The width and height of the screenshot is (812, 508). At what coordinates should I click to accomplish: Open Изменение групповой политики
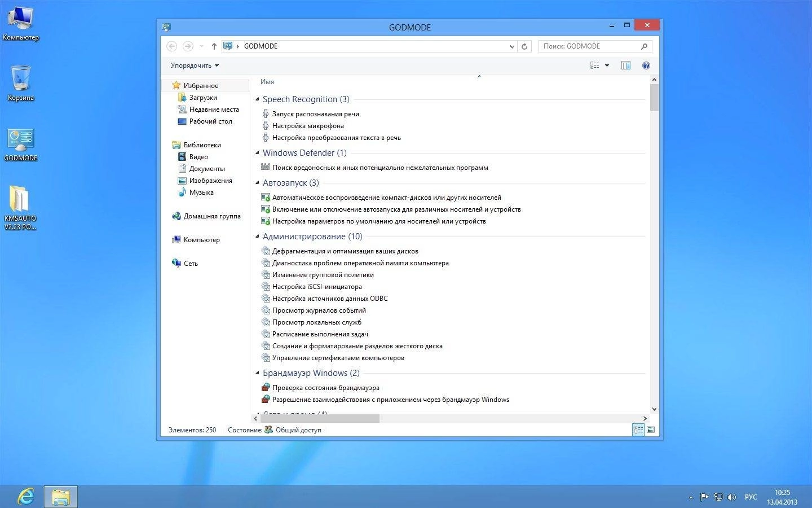pos(318,275)
